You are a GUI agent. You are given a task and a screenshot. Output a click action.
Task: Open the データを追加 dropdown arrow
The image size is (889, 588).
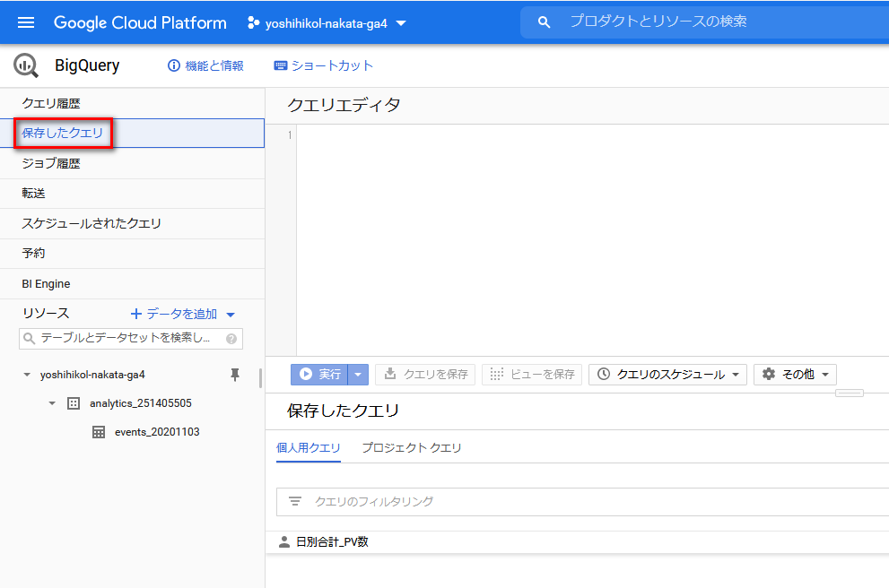(x=231, y=315)
